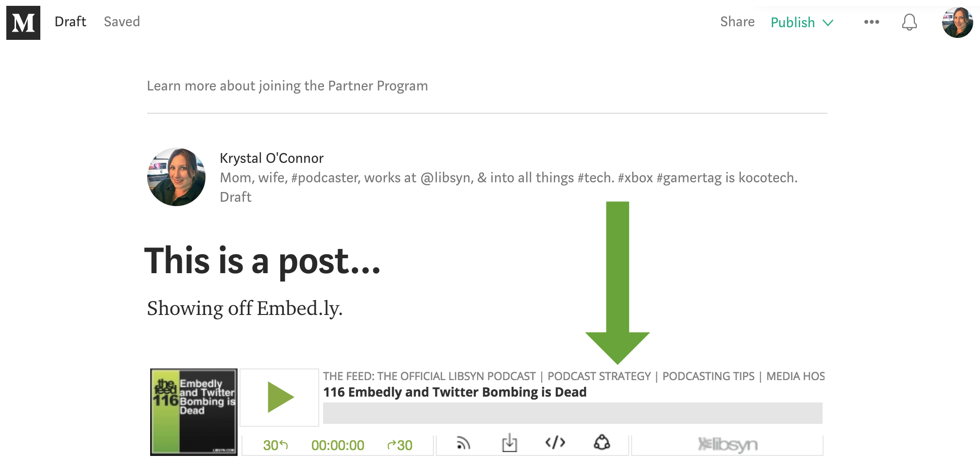
Task: Open the profile avatar menu
Action: coord(957,22)
